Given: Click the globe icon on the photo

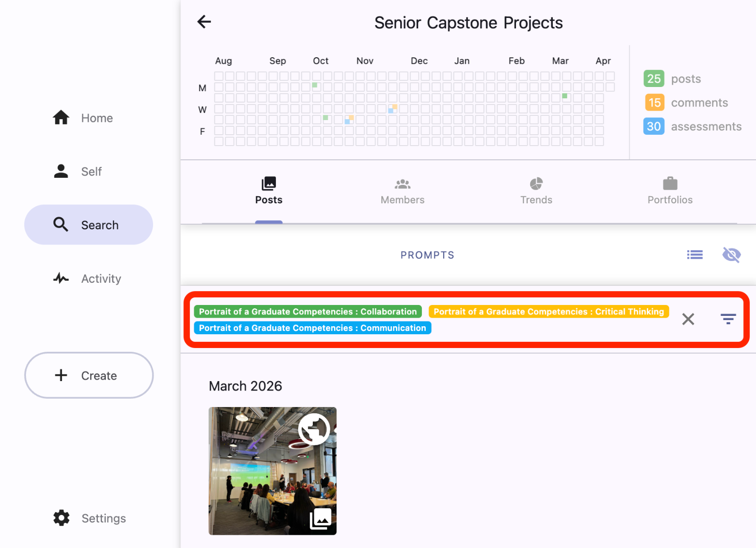Looking at the screenshot, I should tap(314, 429).
